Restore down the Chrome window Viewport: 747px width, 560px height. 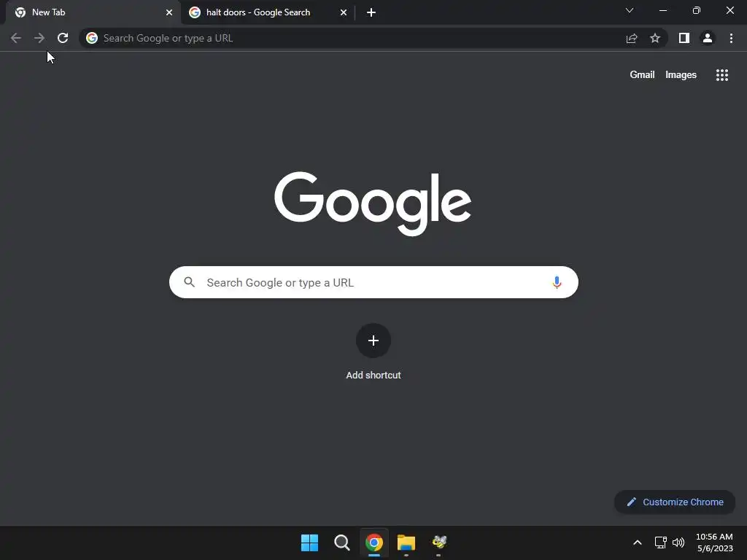tap(697, 10)
